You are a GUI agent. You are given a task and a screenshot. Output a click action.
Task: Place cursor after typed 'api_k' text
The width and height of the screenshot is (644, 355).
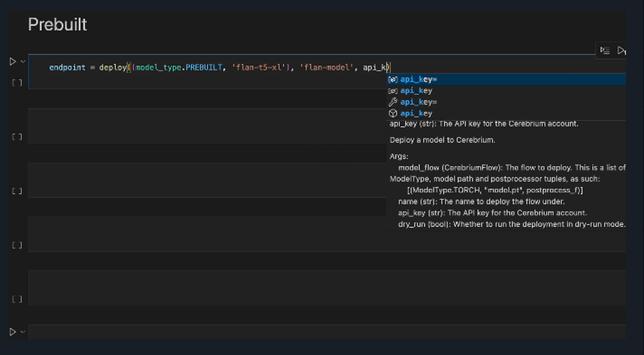pyautogui.click(x=386, y=68)
